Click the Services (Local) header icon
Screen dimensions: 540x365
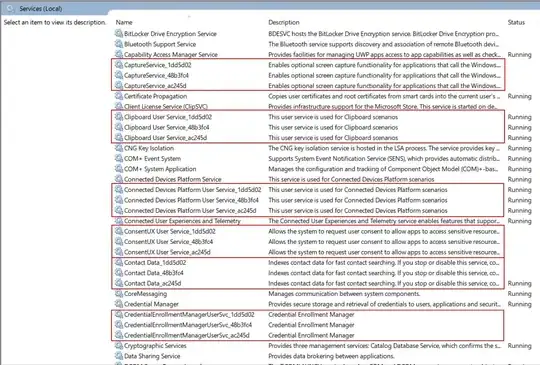click(10, 8)
